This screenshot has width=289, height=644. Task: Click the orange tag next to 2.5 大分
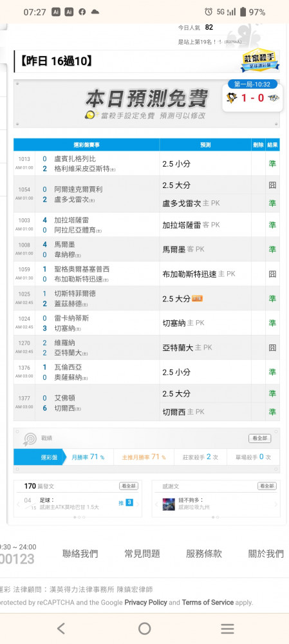pos(198,299)
